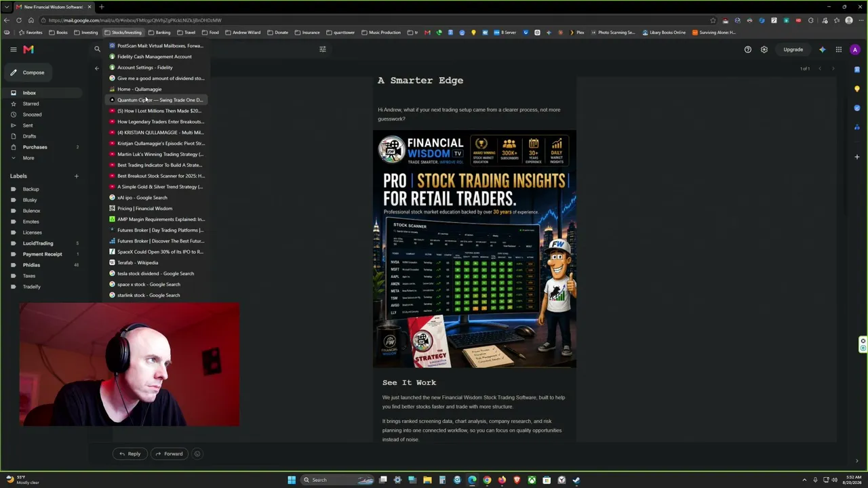Screen dimensions: 868x488
Task: Open the Insurance bookmarks folder
Action: click(307, 33)
